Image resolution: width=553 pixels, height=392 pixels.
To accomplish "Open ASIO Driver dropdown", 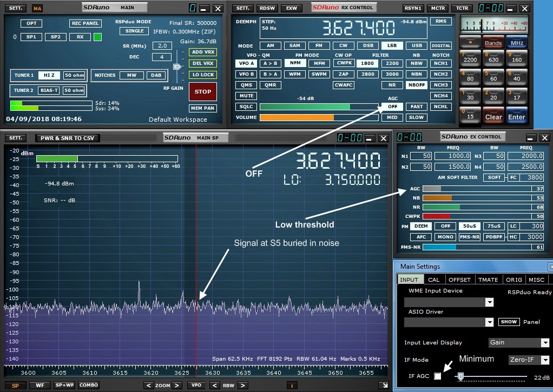I will [490, 322].
